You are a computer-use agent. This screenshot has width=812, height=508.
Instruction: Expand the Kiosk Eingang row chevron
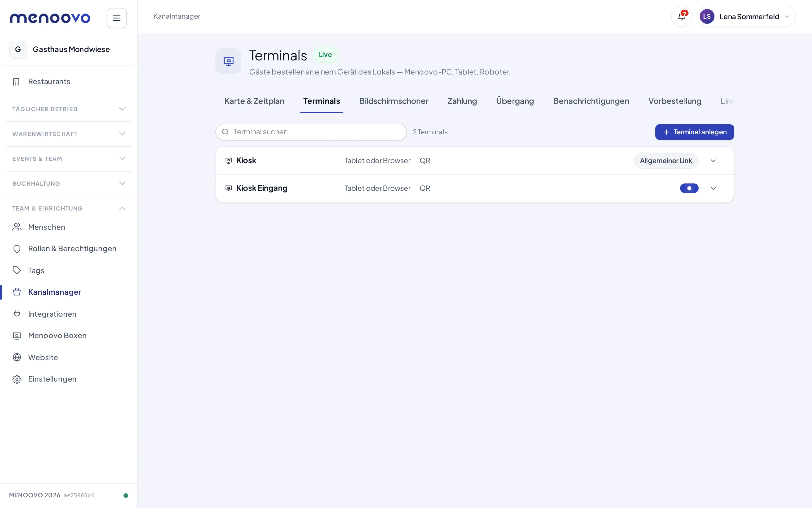[x=713, y=188]
